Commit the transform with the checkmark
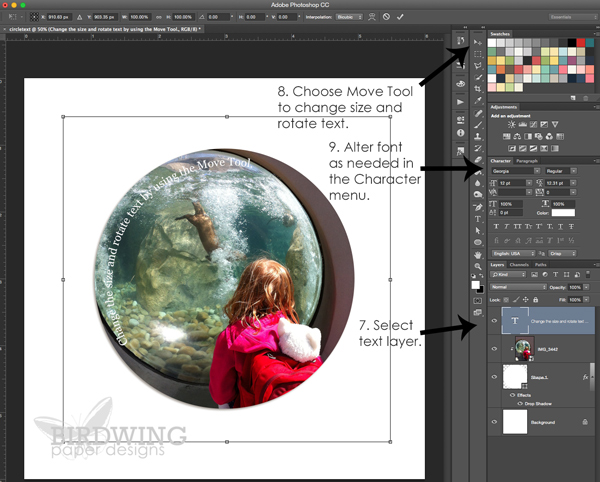 click(400, 17)
